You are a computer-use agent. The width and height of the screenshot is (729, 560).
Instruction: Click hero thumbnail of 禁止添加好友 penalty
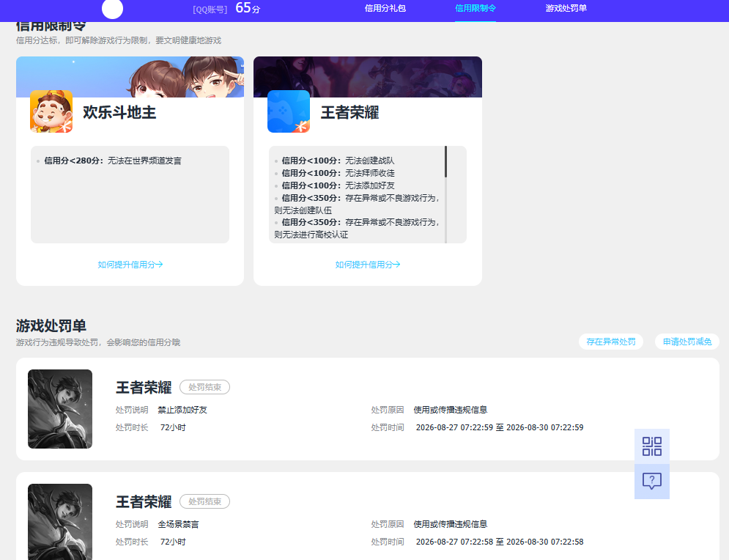(x=60, y=409)
